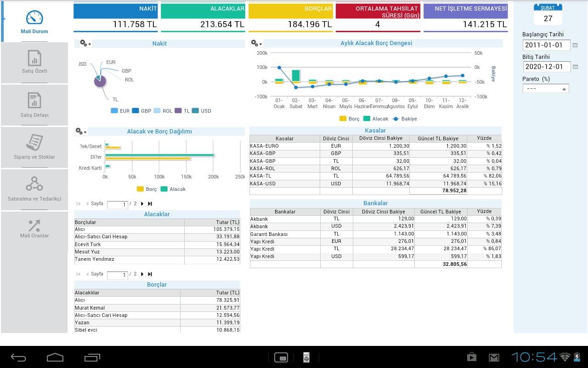
Task: Click Kasalar total 78.952,28
Action: (x=454, y=190)
